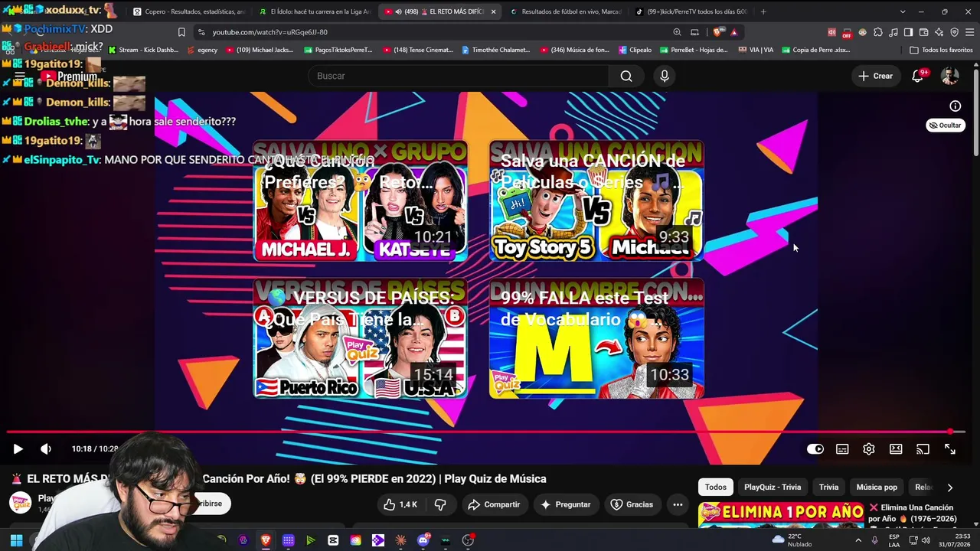This screenshot has height=551, width=980.
Task: Open the Brave Leo AI sparkle icon
Action: coord(939,32)
